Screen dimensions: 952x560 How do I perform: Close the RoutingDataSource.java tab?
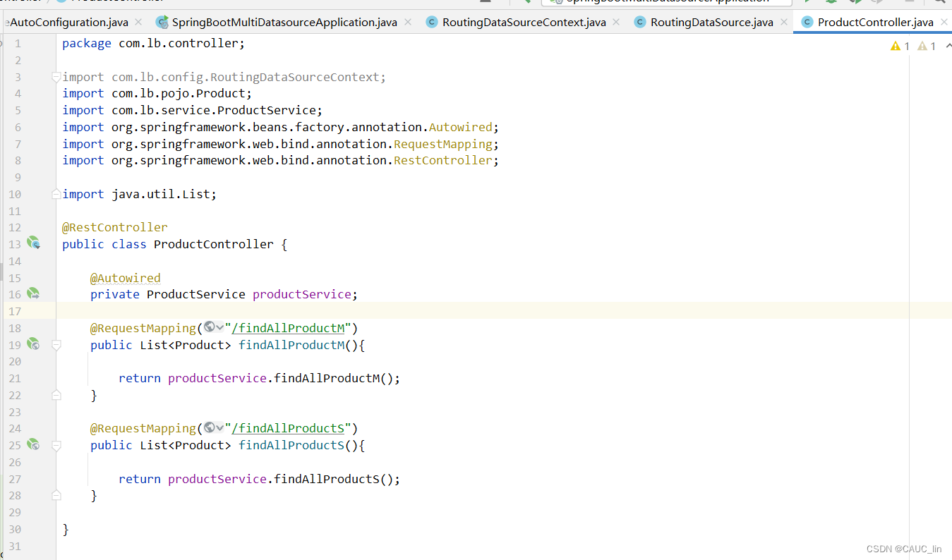click(783, 22)
